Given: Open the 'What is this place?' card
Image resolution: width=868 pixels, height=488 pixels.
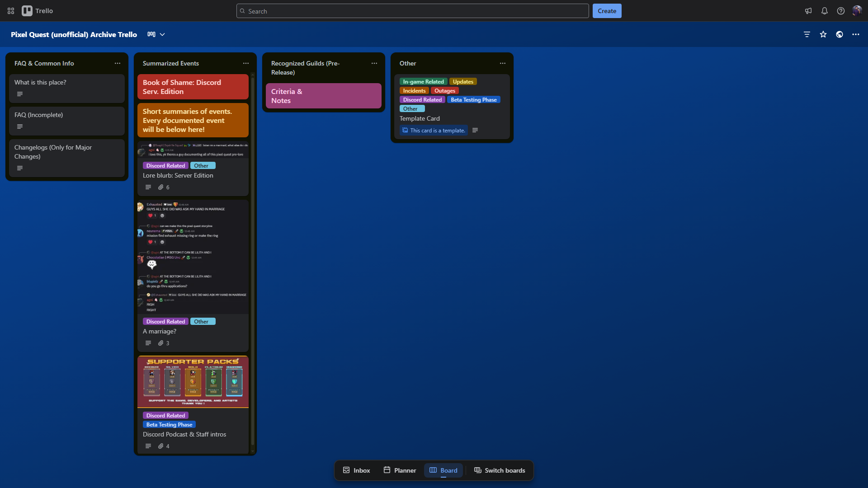Looking at the screenshot, I should pos(66,88).
